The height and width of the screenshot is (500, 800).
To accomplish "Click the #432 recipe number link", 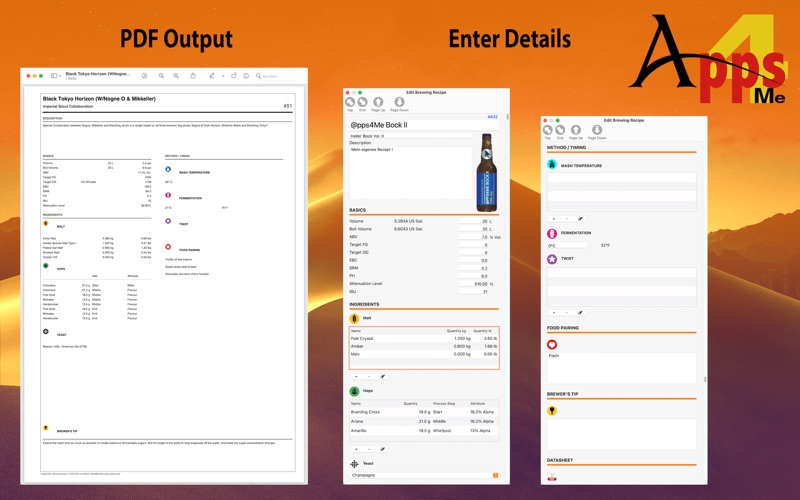I will (x=492, y=117).
